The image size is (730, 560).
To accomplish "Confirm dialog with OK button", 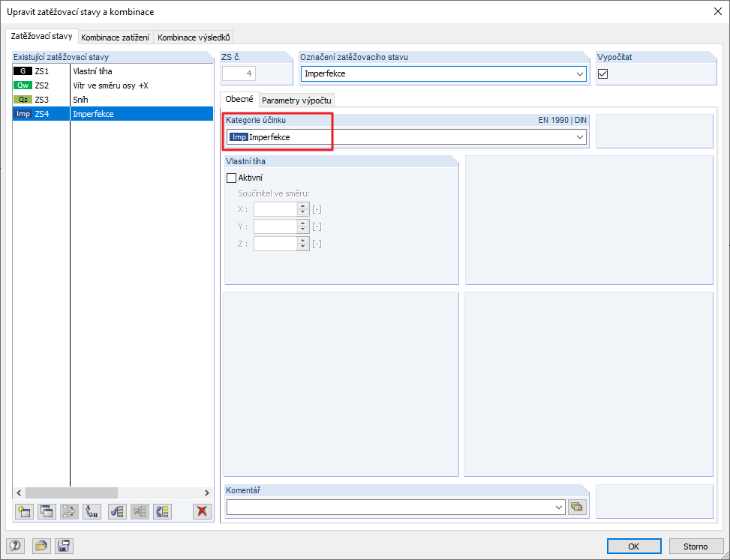I will click(x=634, y=547).
